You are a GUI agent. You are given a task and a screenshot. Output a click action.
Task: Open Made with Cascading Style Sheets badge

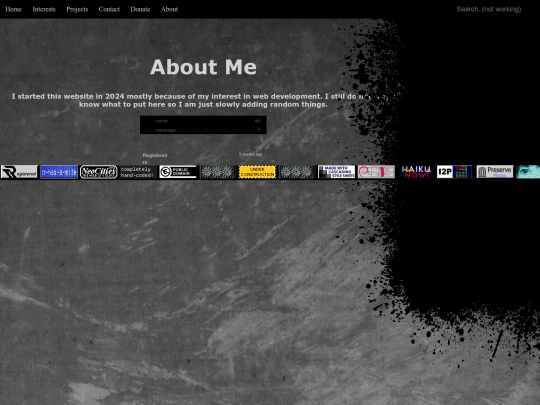[336, 172]
